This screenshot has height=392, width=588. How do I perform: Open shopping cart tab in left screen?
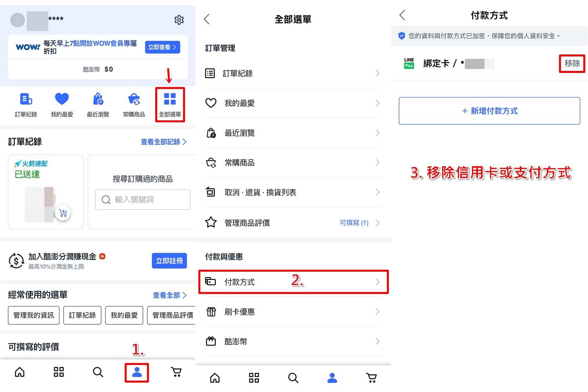pos(176,372)
